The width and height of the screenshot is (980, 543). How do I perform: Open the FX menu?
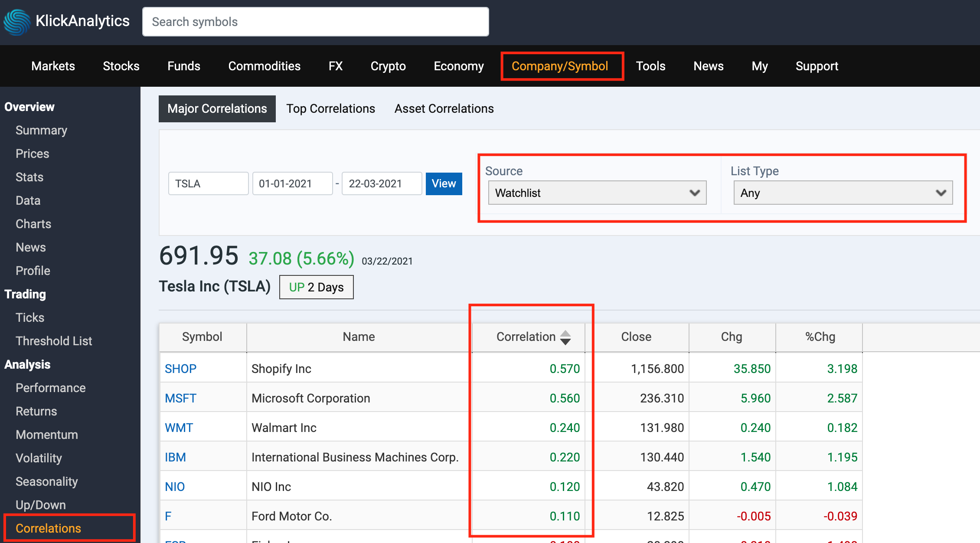(x=336, y=66)
